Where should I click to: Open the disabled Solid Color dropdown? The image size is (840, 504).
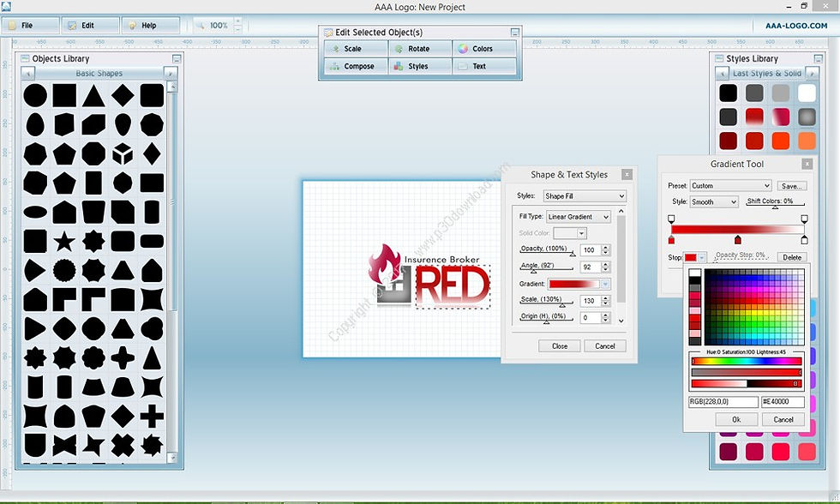point(570,233)
